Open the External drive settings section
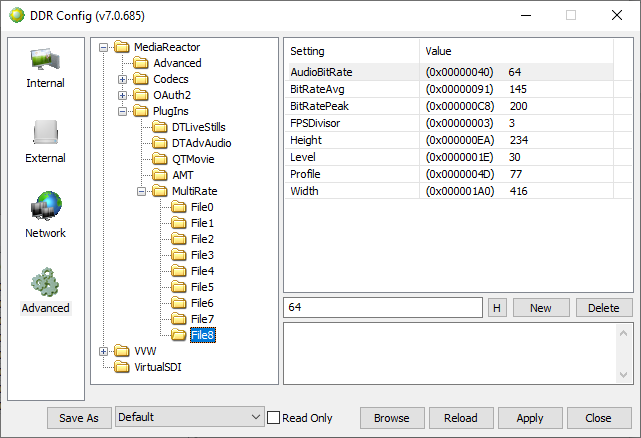641x438 pixels. 45,141
